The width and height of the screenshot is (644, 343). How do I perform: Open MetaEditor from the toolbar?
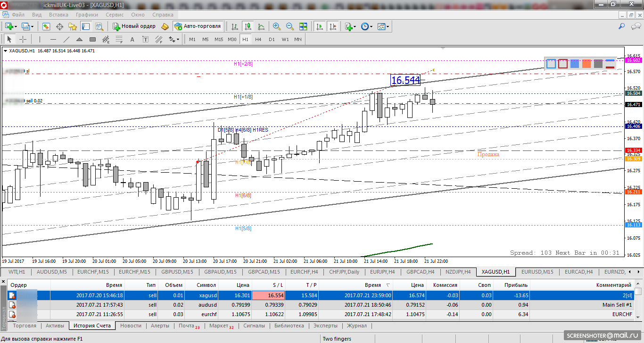click(x=165, y=26)
